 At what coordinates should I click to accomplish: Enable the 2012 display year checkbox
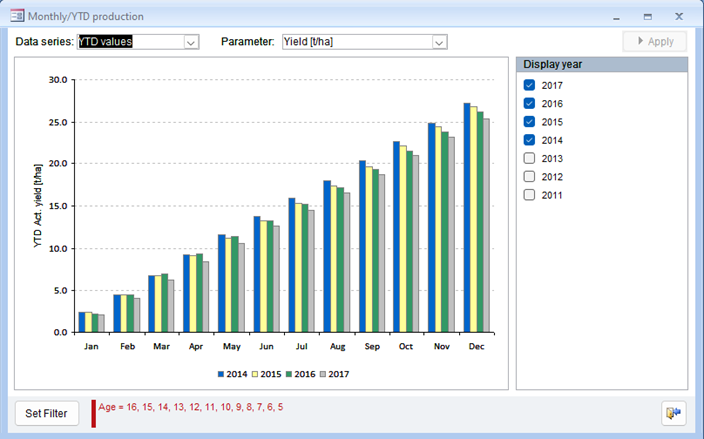[x=529, y=176]
